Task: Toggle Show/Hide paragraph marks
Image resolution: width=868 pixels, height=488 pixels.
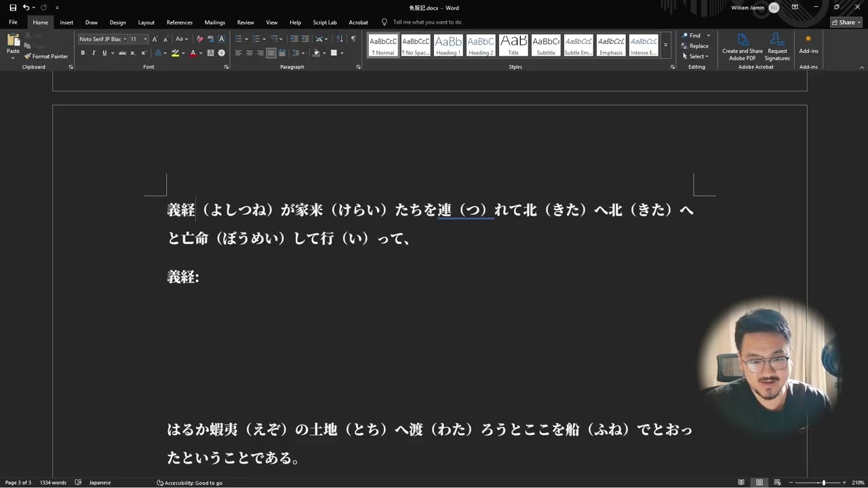Action: pyautogui.click(x=353, y=39)
